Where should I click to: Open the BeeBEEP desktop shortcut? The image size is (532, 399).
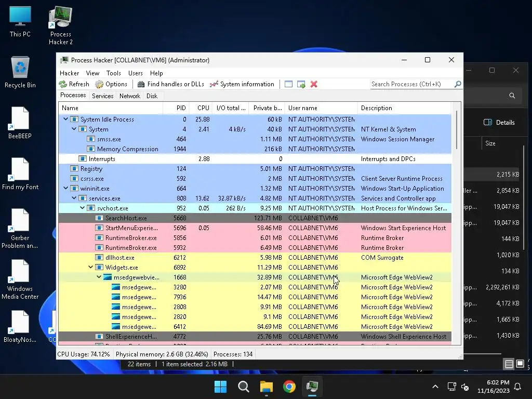tap(20, 123)
